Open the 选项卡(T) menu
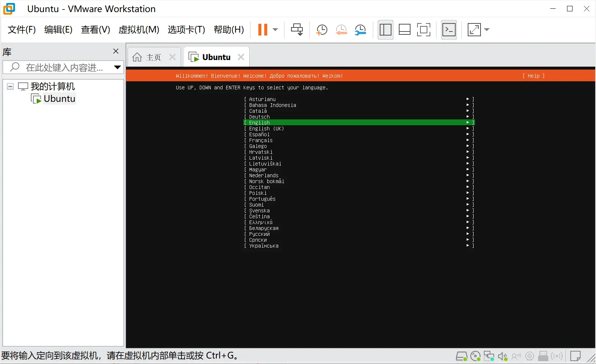This screenshot has height=364, width=596. [x=186, y=30]
